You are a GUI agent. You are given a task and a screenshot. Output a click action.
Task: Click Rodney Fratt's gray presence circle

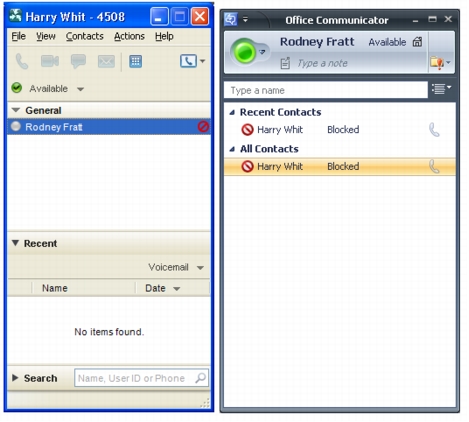[16, 127]
